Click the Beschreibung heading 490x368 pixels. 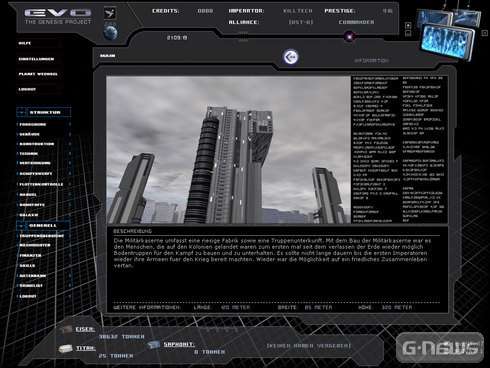132,231
